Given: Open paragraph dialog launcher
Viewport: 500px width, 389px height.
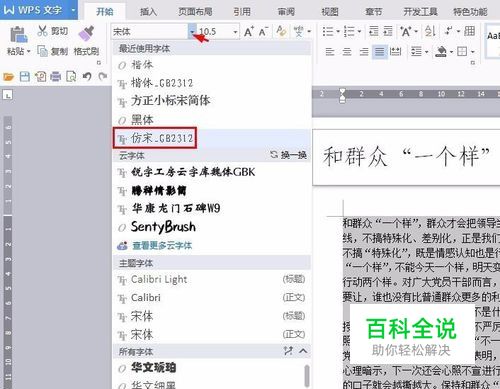Looking at the screenshot, I should pyautogui.click(x=472, y=63).
